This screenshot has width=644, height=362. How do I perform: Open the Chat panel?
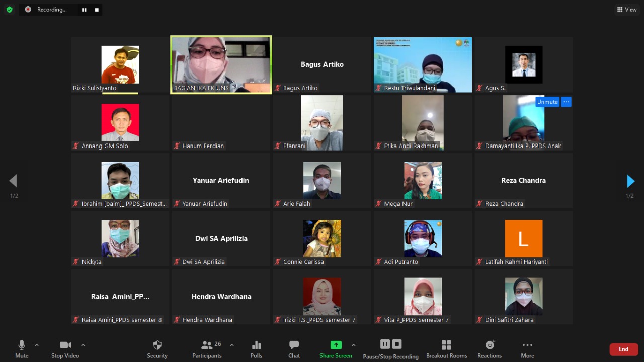(294, 345)
